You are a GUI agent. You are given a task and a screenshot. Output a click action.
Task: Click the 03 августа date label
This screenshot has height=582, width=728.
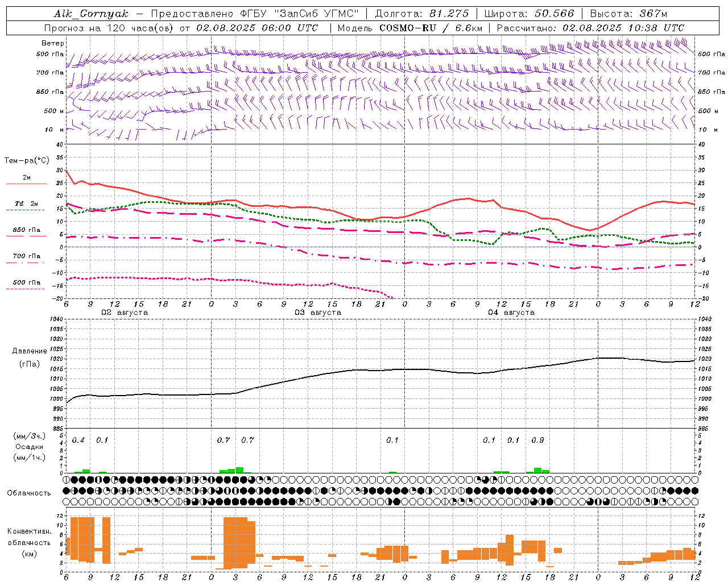[318, 313]
